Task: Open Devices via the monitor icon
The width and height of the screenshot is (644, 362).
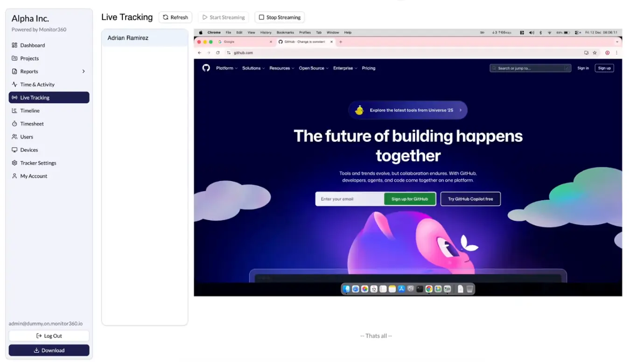Action: [x=14, y=150]
